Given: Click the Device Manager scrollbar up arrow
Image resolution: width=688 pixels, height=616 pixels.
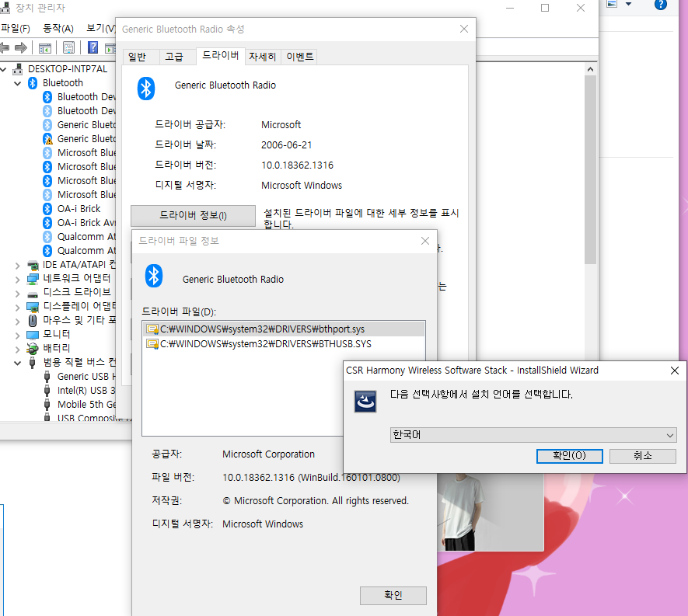Looking at the screenshot, I should 591,69.
